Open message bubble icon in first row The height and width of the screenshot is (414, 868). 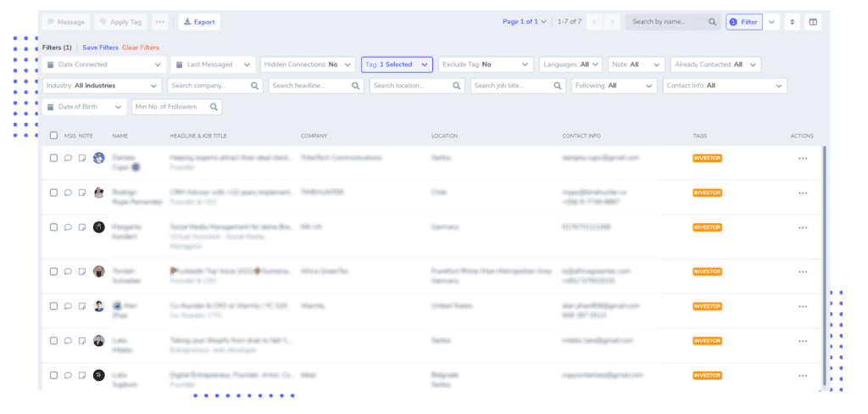(68, 158)
